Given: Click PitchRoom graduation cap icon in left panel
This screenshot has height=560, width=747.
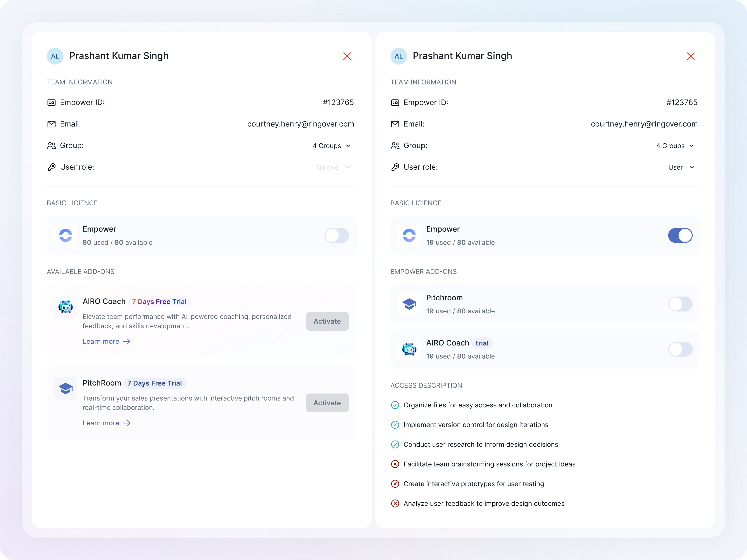Looking at the screenshot, I should click(x=66, y=388).
